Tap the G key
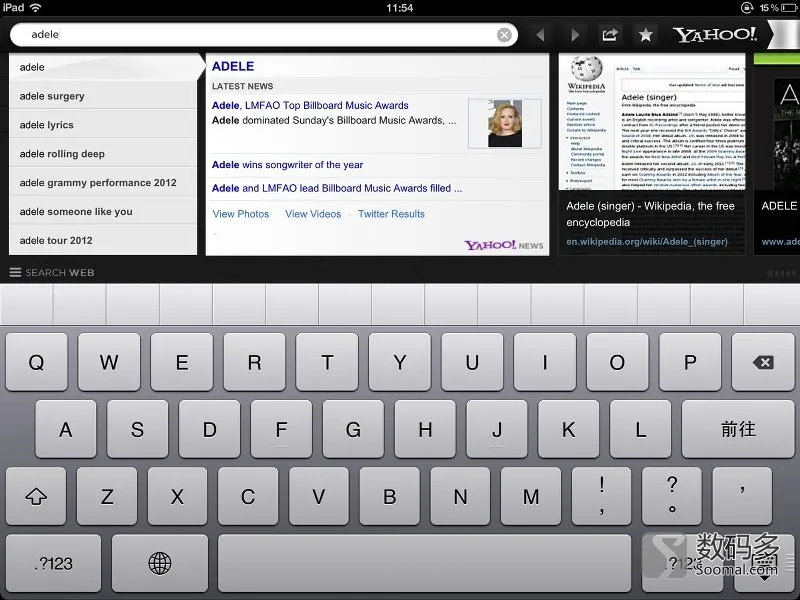800x600 pixels. [x=353, y=429]
